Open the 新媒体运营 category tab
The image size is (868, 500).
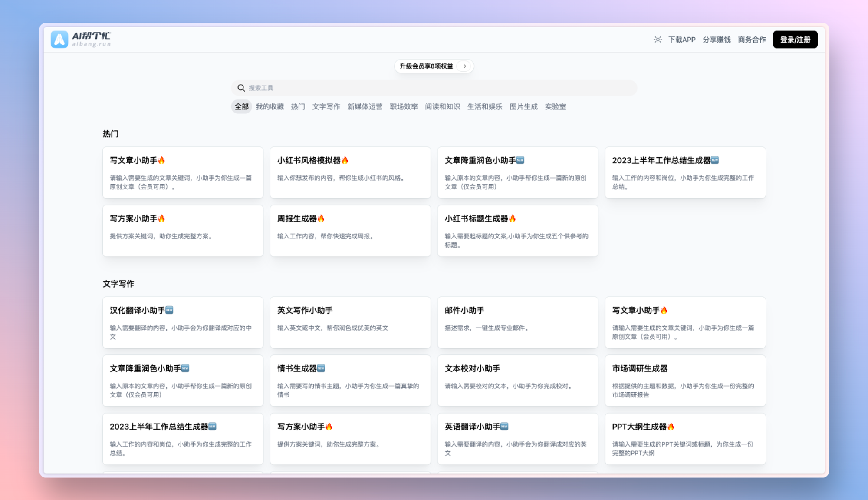click(365, 107)
